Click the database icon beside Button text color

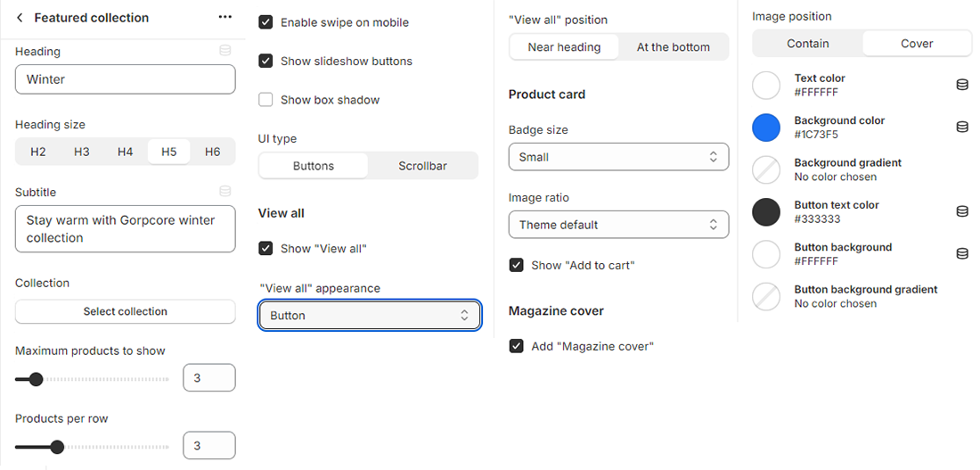(x=962, y=211)
